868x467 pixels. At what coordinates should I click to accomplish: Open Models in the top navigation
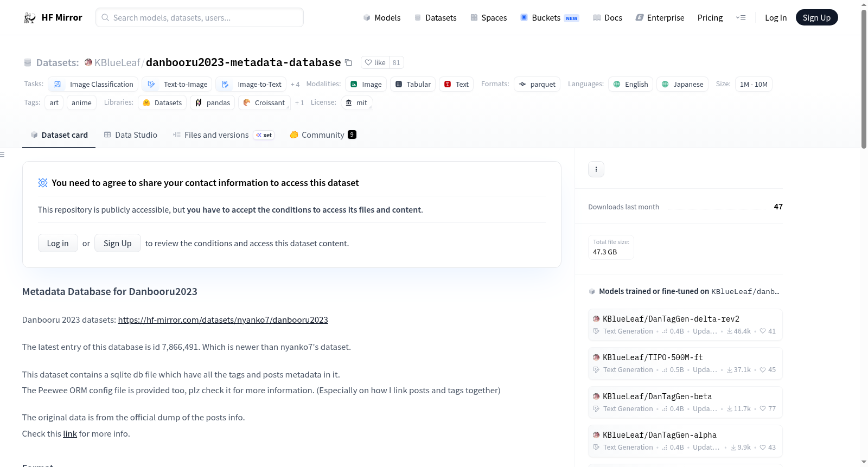tap(382, 18)
